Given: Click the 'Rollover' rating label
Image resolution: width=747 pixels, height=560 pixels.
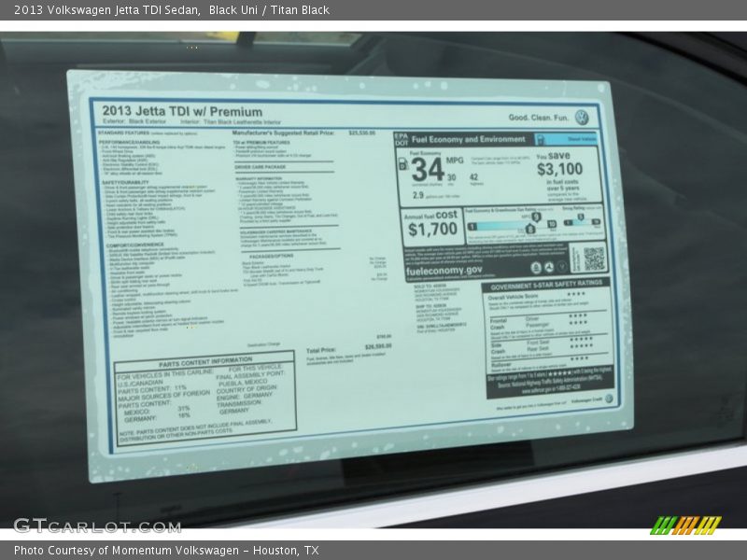Looking at the screenshot, I should point(501,364).
